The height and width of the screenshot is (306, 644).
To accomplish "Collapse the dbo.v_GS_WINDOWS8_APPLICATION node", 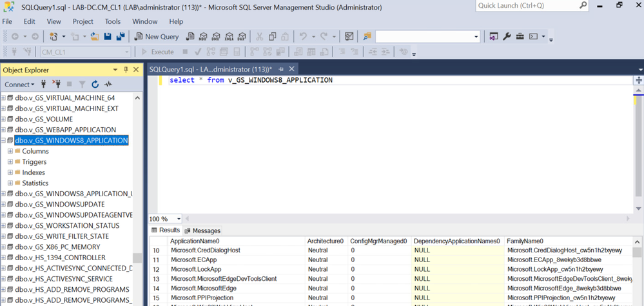I will (x=3, y=140).
